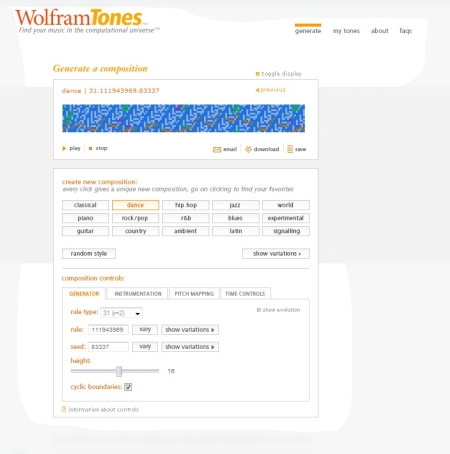Generate a country composition
The image size is (450, 454).
pos(135,231)
